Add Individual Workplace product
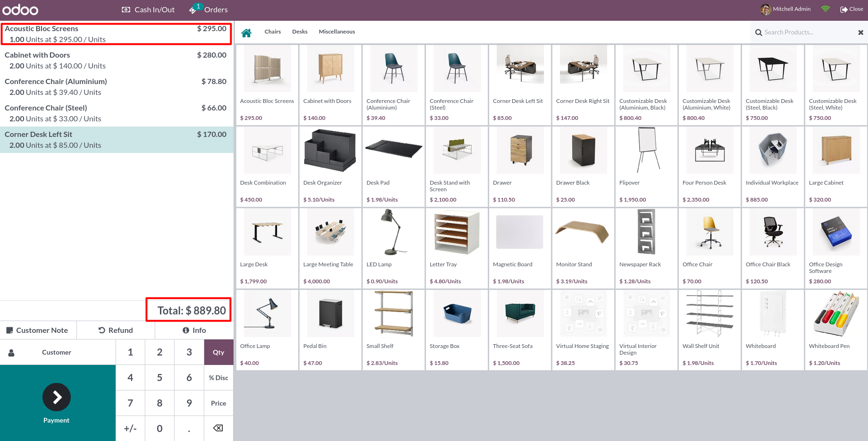Screen dimensions: 868x441 click(x=773, y=167)
